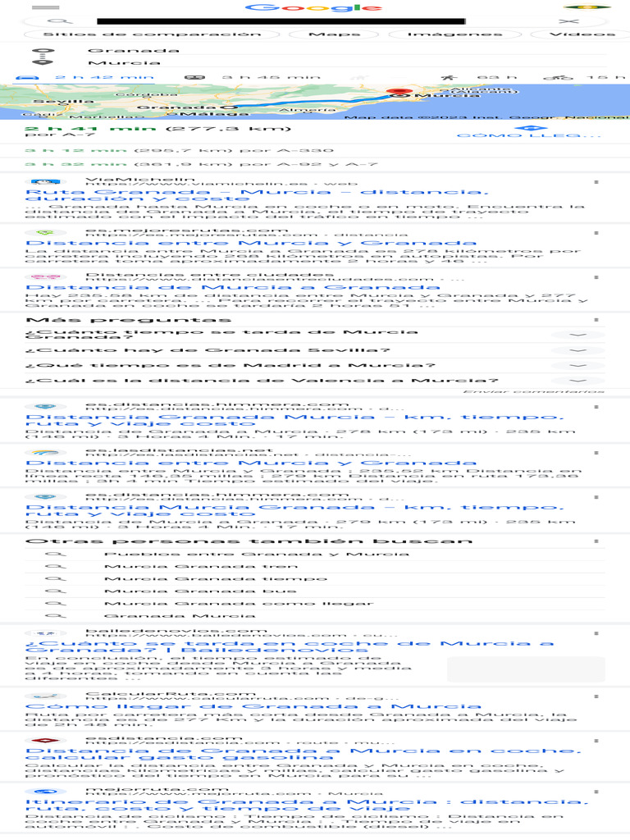Viewport: 630px width, 840px height.
Task: Open mejorruta Itinerario de Granada a Murcia
Action: coord(307,806)
